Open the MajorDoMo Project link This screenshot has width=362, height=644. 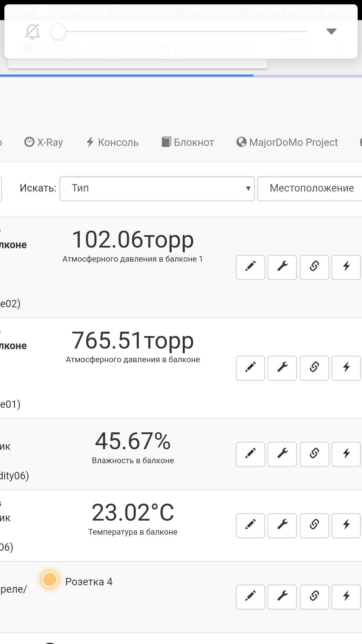tap(287, 142)
